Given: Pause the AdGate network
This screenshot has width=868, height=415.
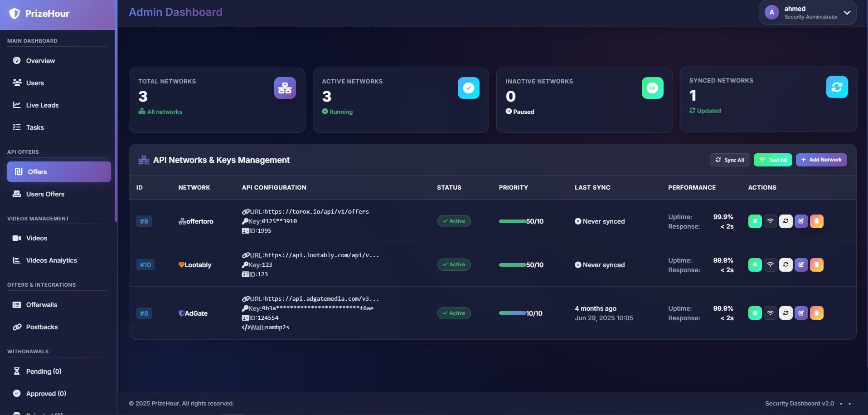Looking at the screenshot, I should (x=755, y=313).
